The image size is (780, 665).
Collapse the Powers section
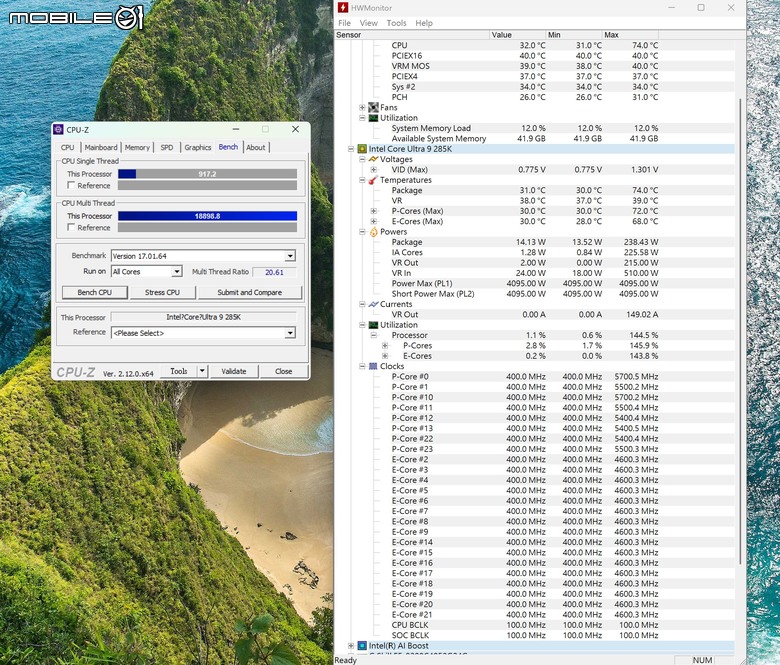point(362,232)
